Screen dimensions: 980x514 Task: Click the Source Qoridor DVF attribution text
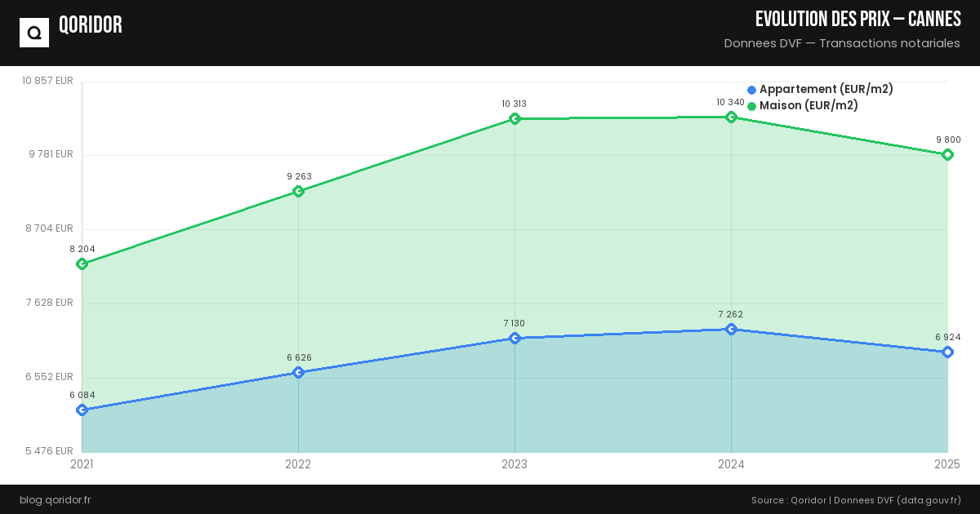point(856,499)
